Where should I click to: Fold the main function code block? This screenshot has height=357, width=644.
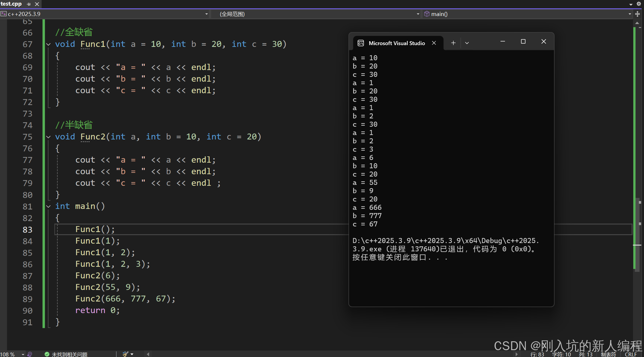[x=48, y=207]
